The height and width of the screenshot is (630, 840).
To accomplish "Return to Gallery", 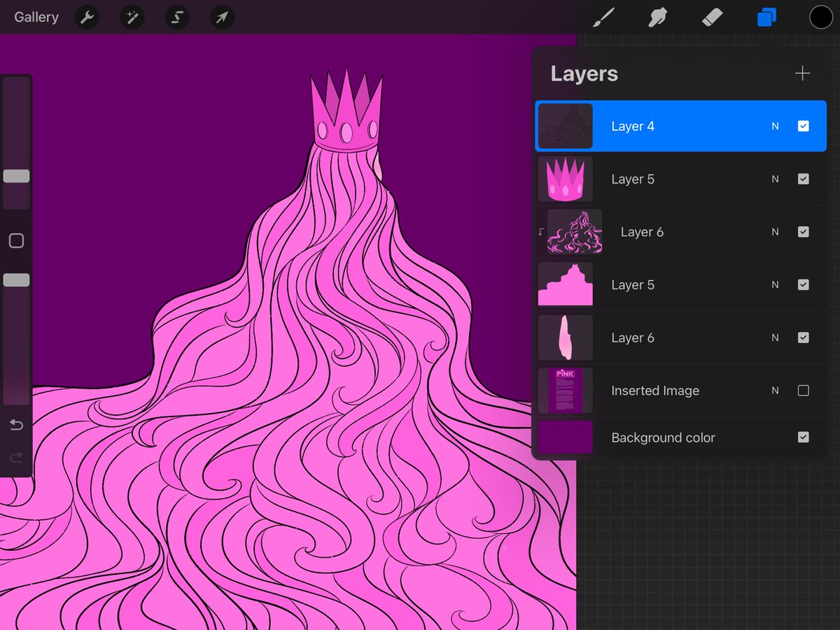I will (36, 17).
